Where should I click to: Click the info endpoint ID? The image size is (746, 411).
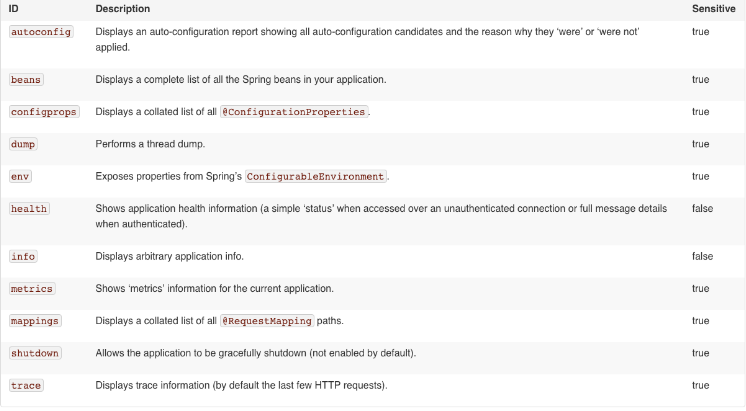point(23,256)
